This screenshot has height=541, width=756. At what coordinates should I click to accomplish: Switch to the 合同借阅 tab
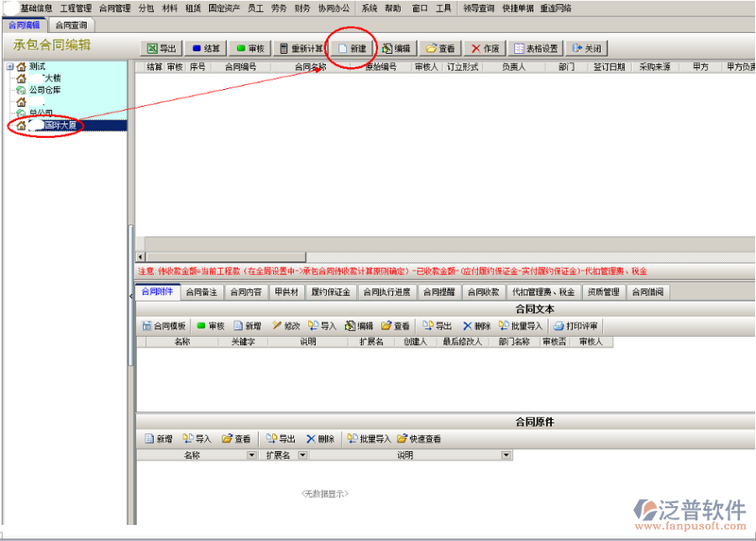647,292
